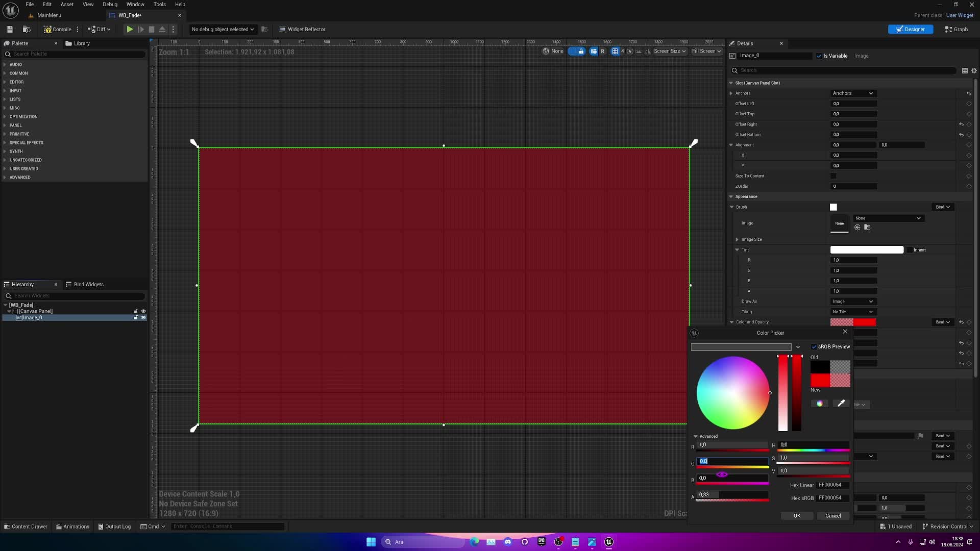Viewport: 980px width, 551px height.
Task: Compile the widget blueprint
Action: [57, 29]
